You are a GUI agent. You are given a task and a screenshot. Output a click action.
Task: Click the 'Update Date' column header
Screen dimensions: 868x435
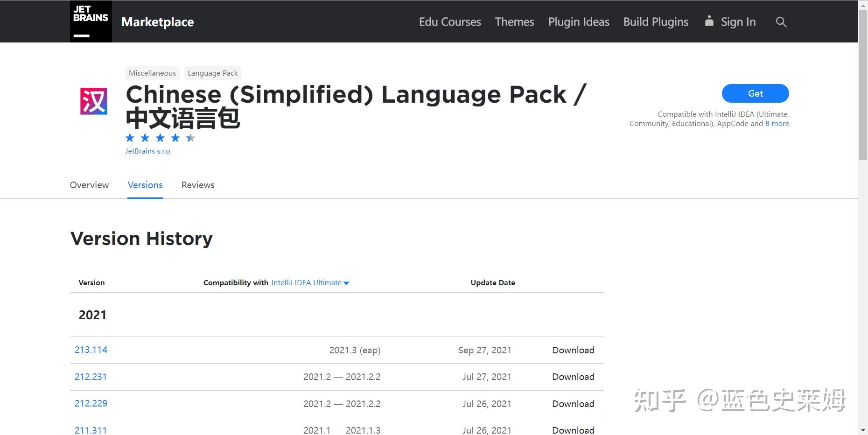click(493, 283)
